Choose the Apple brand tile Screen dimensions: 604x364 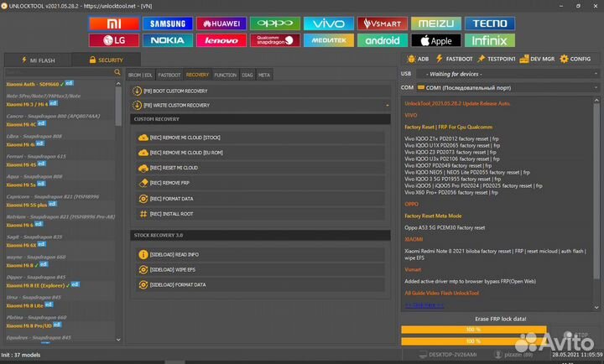point(435,39)
